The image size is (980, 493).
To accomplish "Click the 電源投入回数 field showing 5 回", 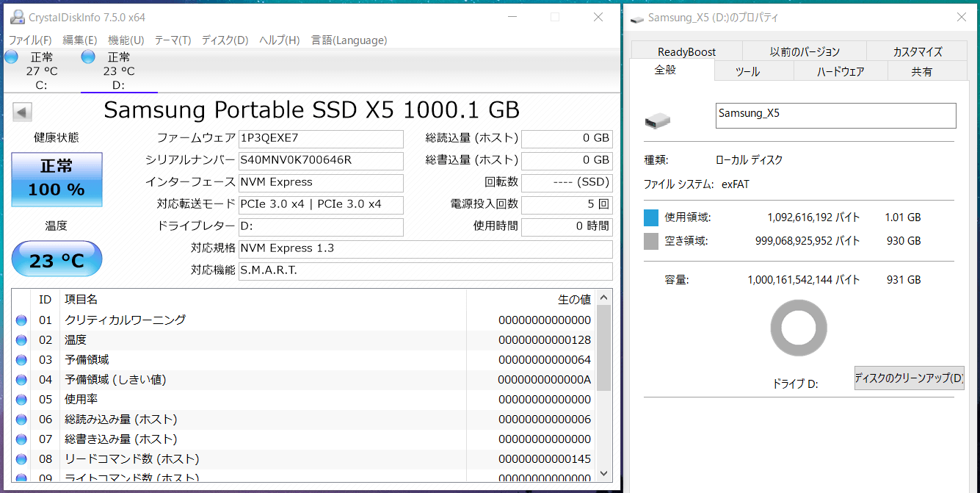I will click(x=567, y=204).
